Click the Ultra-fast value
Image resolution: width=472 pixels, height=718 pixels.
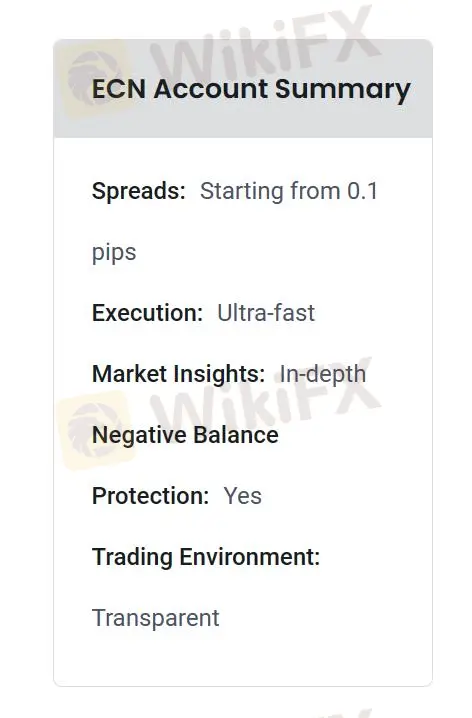coord(266,313)
